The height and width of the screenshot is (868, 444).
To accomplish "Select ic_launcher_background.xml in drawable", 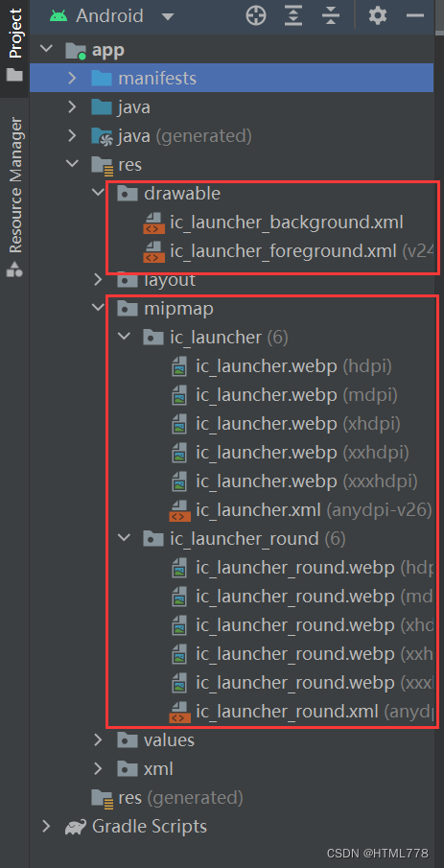I will pos(286,223).
